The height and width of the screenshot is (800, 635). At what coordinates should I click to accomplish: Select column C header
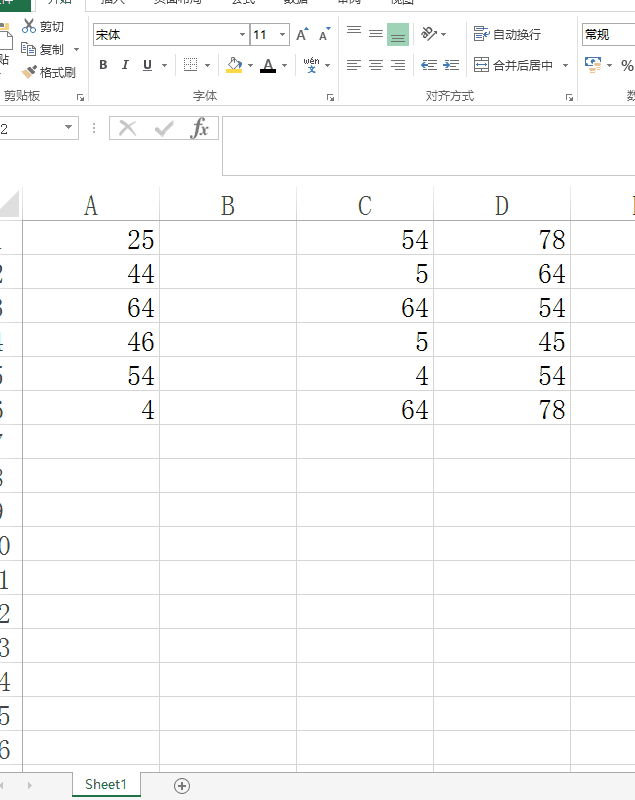(365, 205)
